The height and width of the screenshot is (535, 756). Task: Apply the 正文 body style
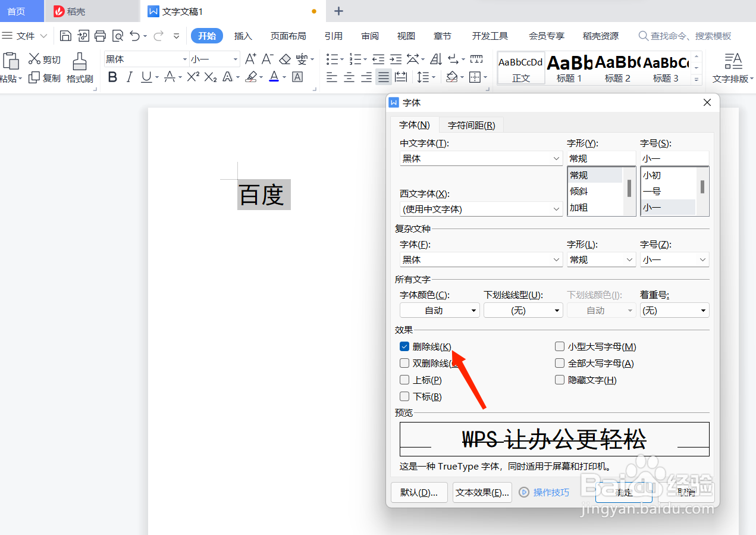521,68
